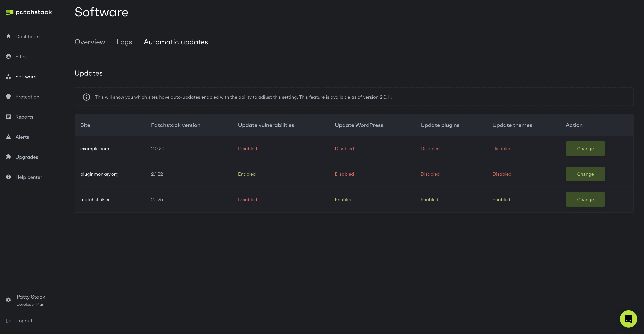Click the Logout exit icon
Viewport: 644px width, 334px height.
[8, 321]
